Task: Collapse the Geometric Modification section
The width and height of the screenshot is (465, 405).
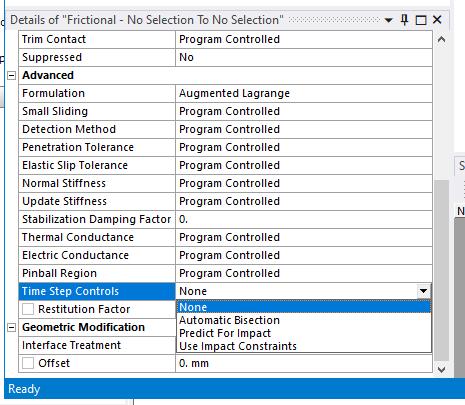Action: pos(11,328)
